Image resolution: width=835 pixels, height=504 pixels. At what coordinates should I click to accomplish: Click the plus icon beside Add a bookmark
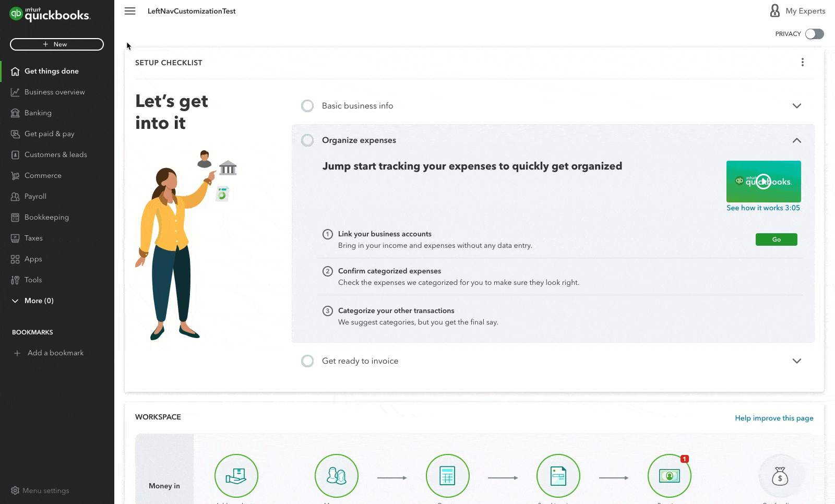pos(17,353)
